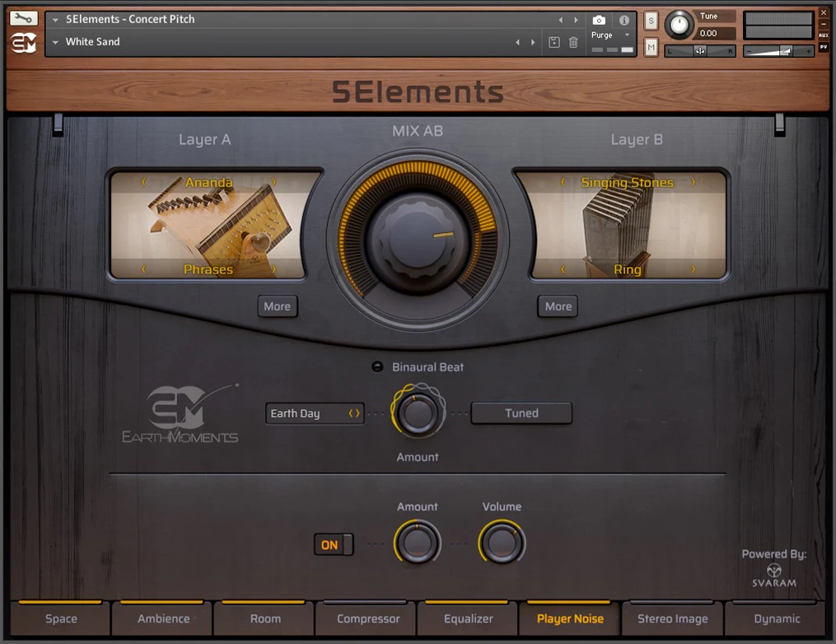This screenshot has height=644, width=836.
Task: Click the Tune knob
Action: tap(679, 25)
